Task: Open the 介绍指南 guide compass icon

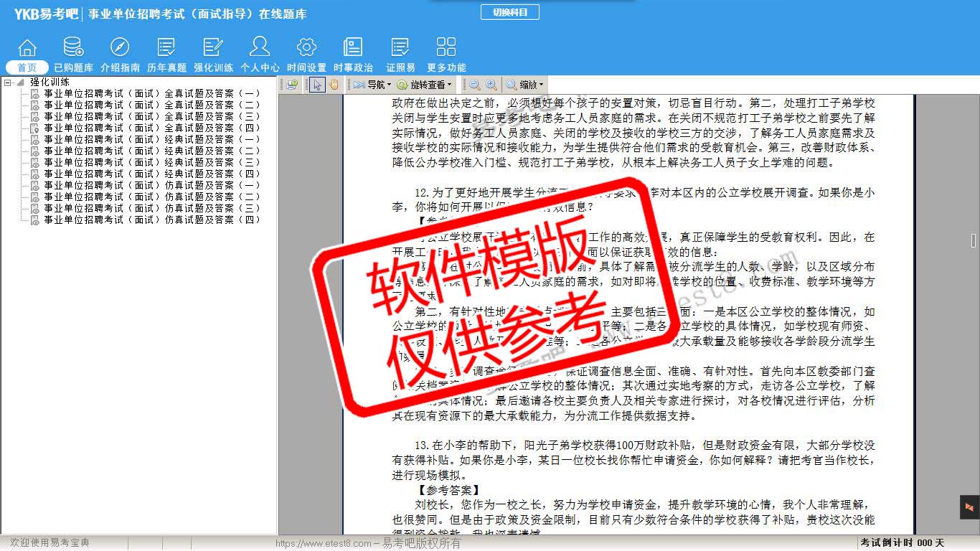Action: point(120,55)
